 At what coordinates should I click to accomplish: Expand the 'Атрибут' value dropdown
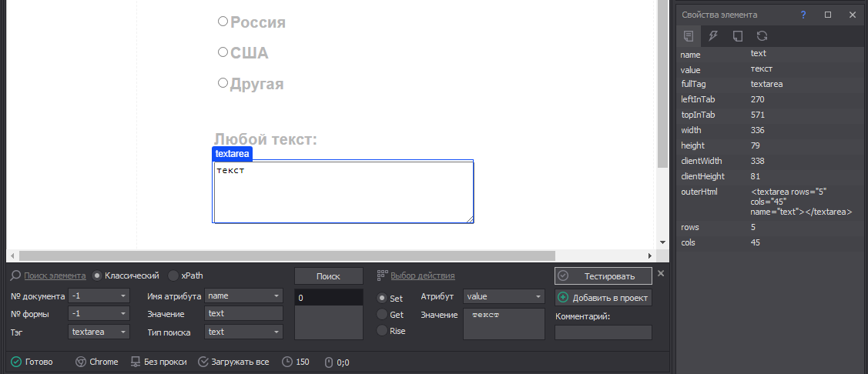pos(504,296)
